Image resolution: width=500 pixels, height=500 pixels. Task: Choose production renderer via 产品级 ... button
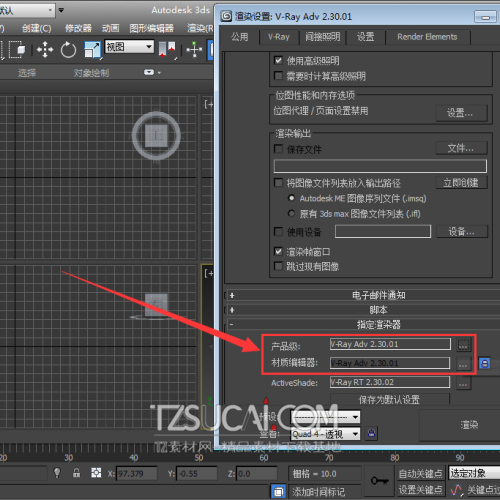(463, 345)
